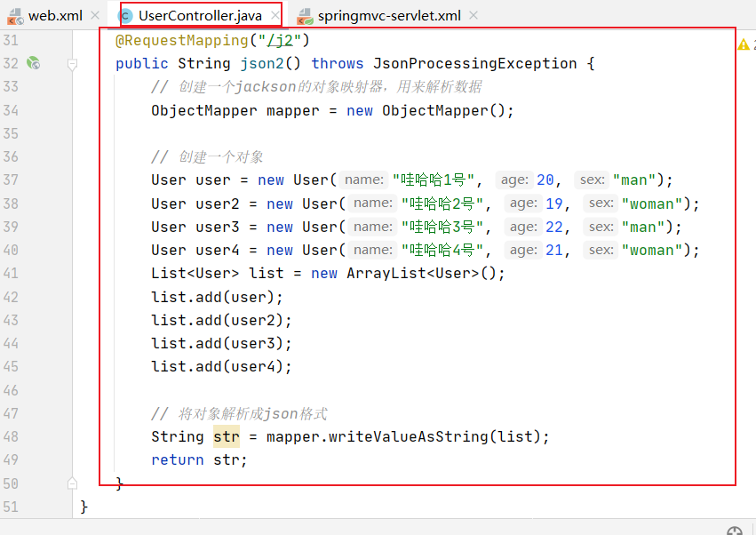This screenshot has height=535, width=756.
Task: Click the "/j2" mapping URL link
Action: (281, 41)
